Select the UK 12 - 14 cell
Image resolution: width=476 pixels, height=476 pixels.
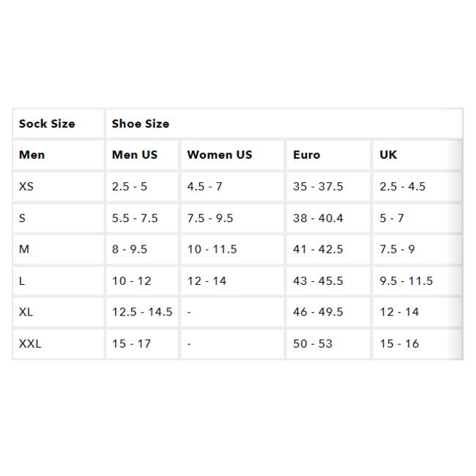(x=399, y=313)
